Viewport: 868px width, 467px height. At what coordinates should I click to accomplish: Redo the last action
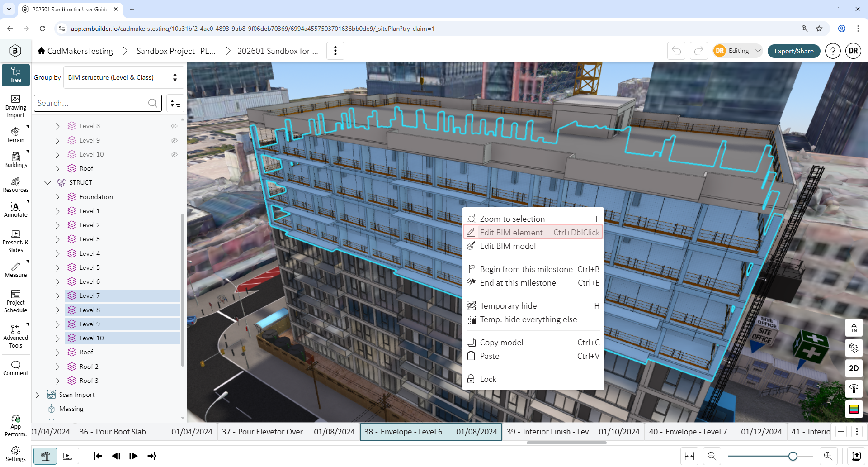click(x=699, y=51)
